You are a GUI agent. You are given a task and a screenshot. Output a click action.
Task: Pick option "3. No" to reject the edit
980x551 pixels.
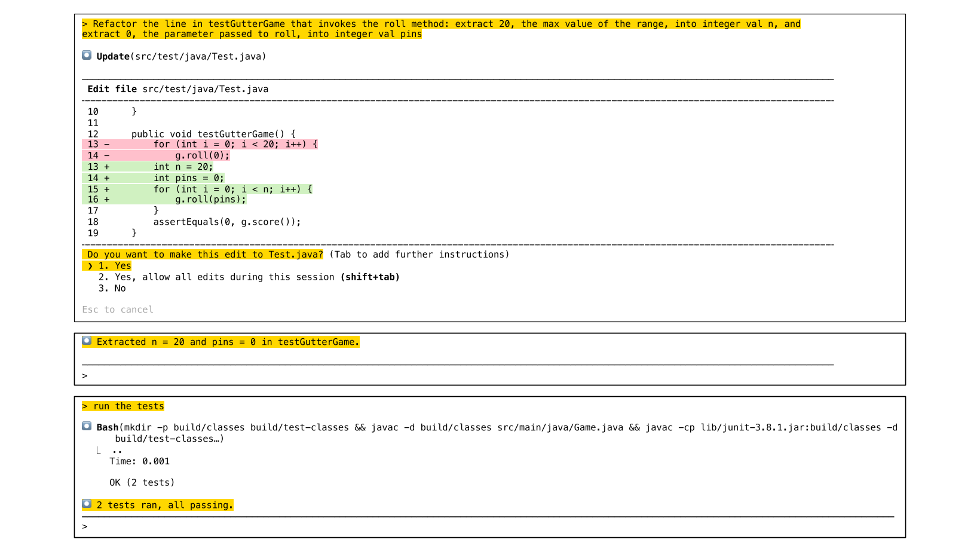point(112,289)
